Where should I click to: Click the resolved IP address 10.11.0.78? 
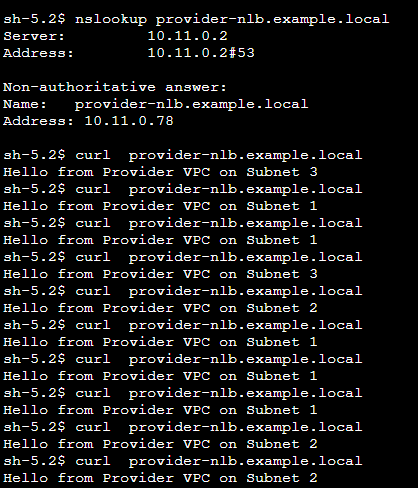pyautogui.click(x=129, y=121)
